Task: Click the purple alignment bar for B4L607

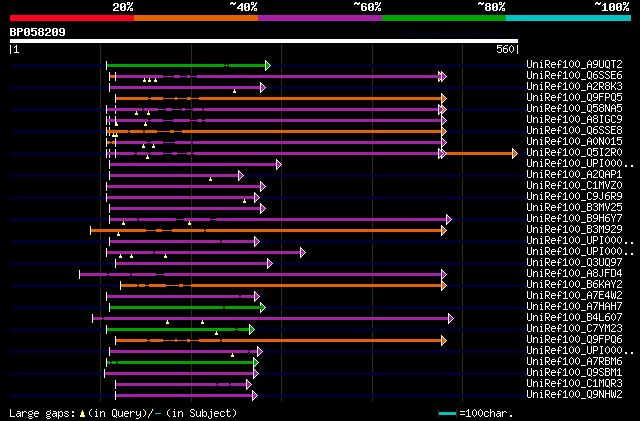Action: (271, 319)
